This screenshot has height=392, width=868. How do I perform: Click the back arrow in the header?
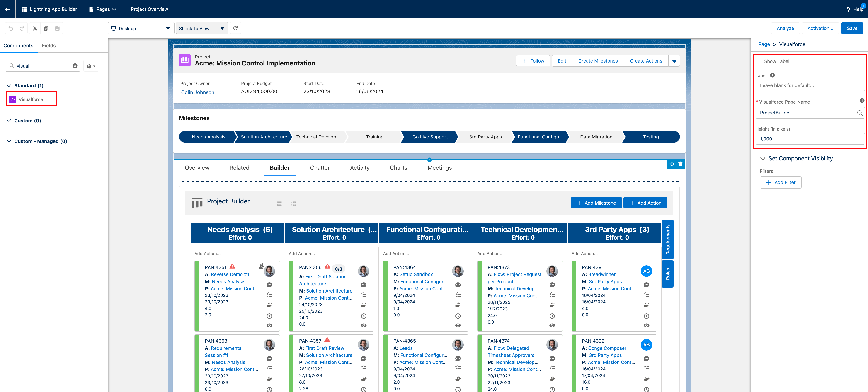7,9
